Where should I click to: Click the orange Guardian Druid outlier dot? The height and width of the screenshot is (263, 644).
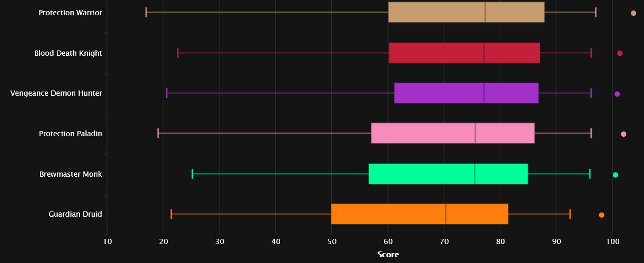(601, 215)
